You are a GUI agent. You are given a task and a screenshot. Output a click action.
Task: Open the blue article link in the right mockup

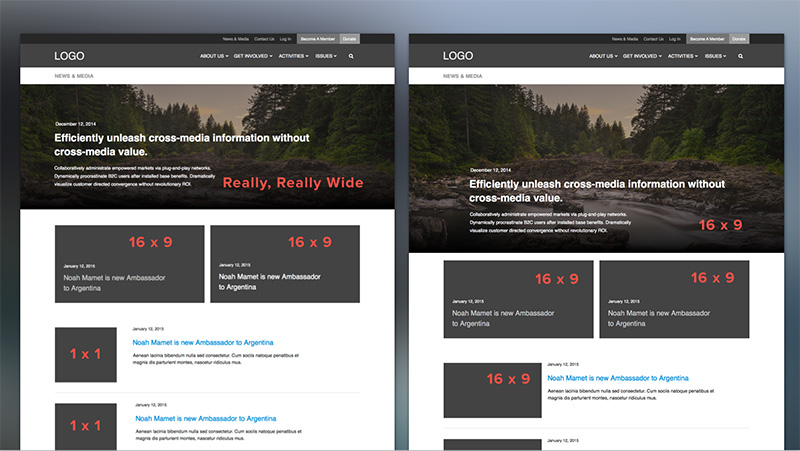point(618,378)
